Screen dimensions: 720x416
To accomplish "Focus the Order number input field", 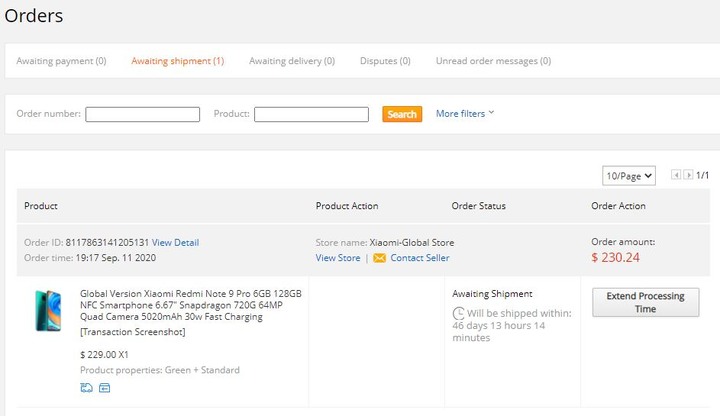I will (142, 114).
